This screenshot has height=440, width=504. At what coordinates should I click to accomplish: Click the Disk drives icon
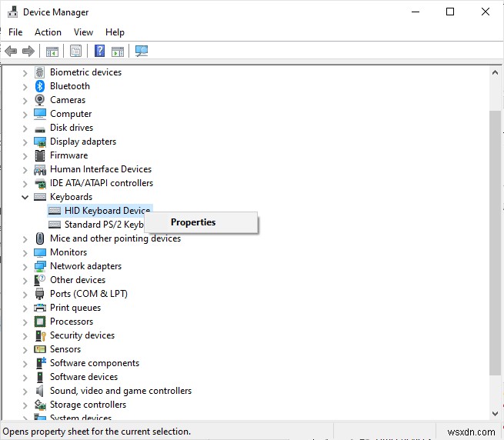(40, 129)
